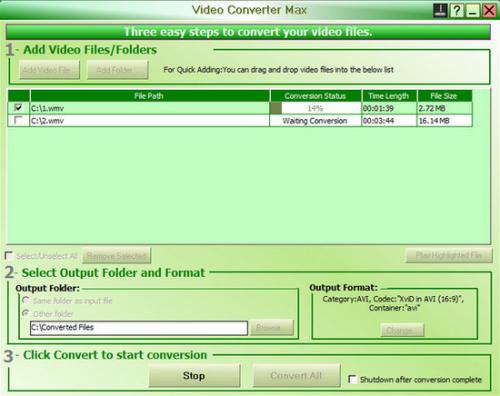Click the Conversion Status column header
The image size is (500, 396).
click(x=315, y=96)
